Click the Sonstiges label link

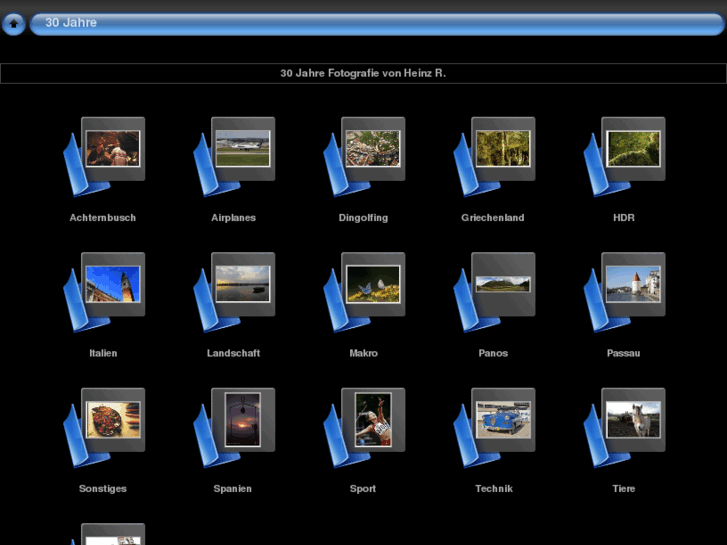point(103,489)
